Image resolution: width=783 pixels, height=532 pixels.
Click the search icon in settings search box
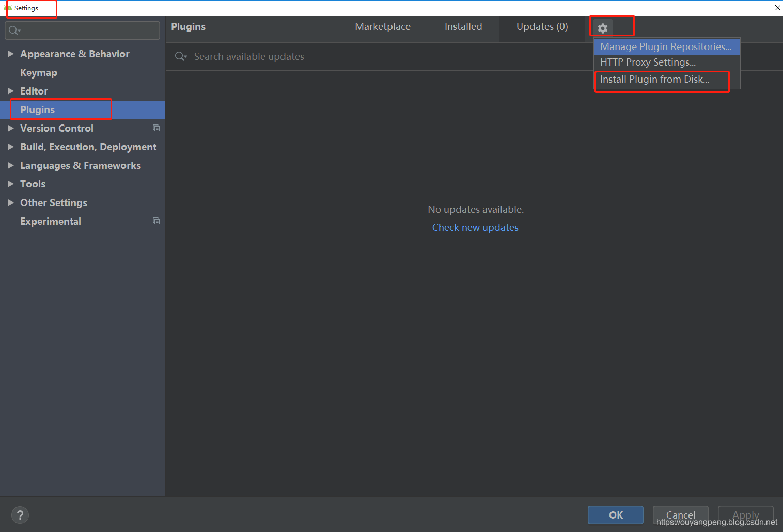pyautogui.click(x=14, y=30)
